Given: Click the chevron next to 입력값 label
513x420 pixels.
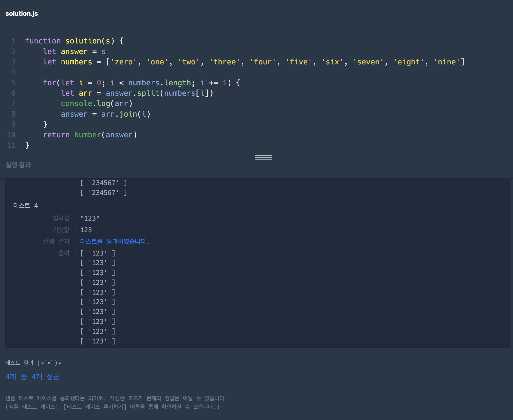Looking at the screenshot, I should [75, 218].
